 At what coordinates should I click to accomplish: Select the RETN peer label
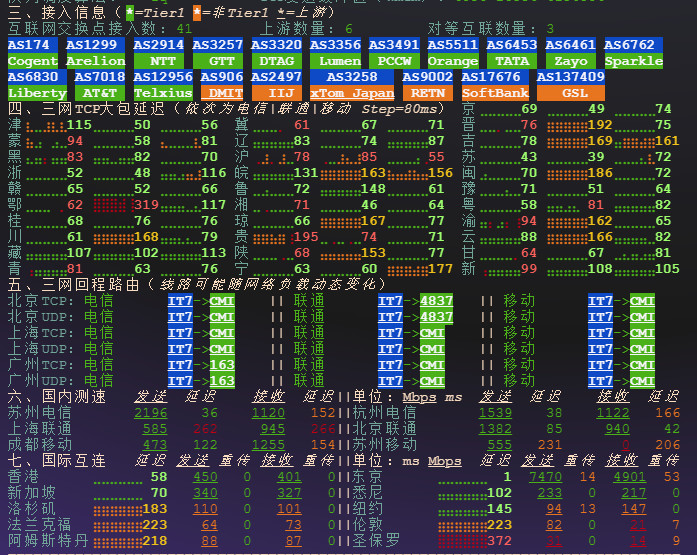click(428, 93)
